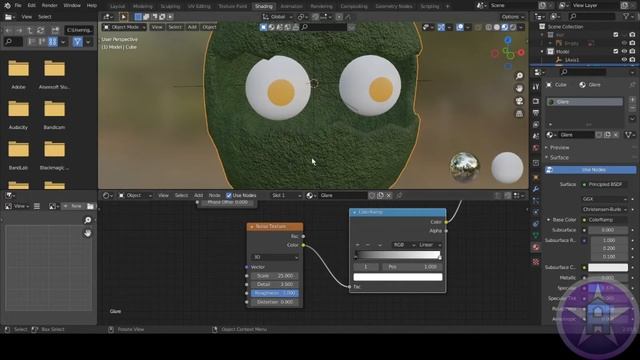Toggle perspective/orthographic grid gizmo
The image size is (640, 360).
point(519,113)
